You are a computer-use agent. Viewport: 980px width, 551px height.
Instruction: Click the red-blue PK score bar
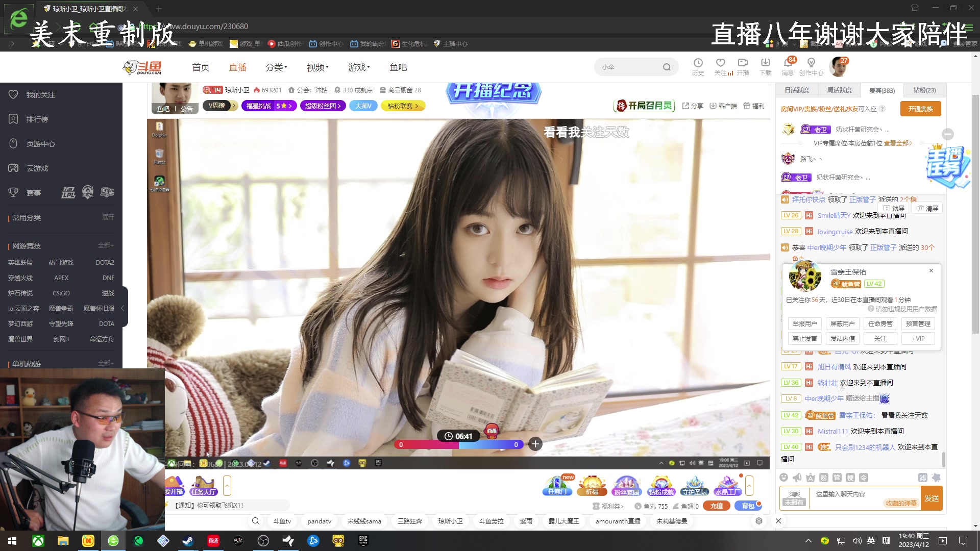[x=459, y=444]
